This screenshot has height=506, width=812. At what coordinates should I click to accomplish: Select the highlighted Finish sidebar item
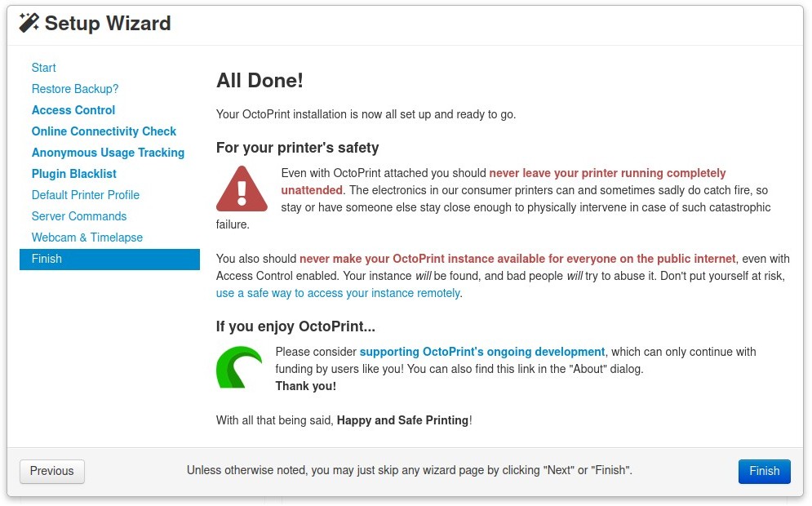109,259
